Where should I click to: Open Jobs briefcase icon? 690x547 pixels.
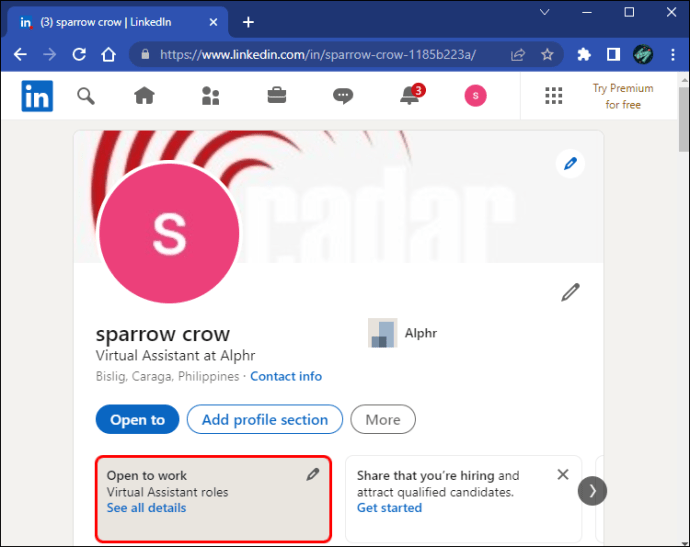277,95
